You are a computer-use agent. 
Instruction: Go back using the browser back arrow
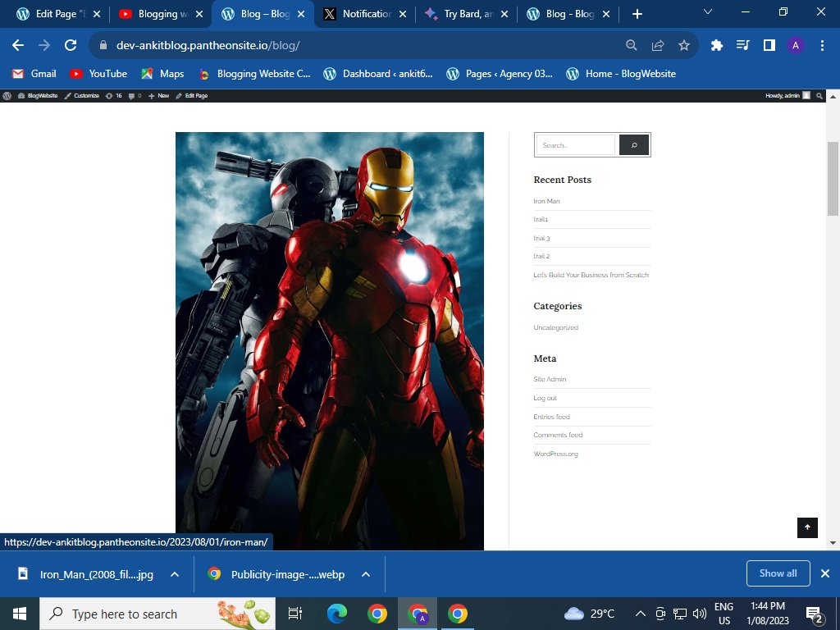[18, 46]
